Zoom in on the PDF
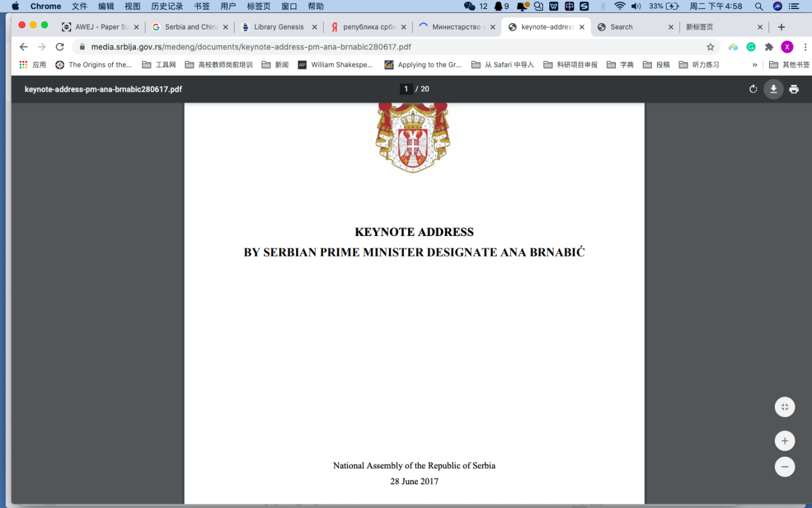The width and height of the screenshot is (812, 508). [x=784, y=441]
